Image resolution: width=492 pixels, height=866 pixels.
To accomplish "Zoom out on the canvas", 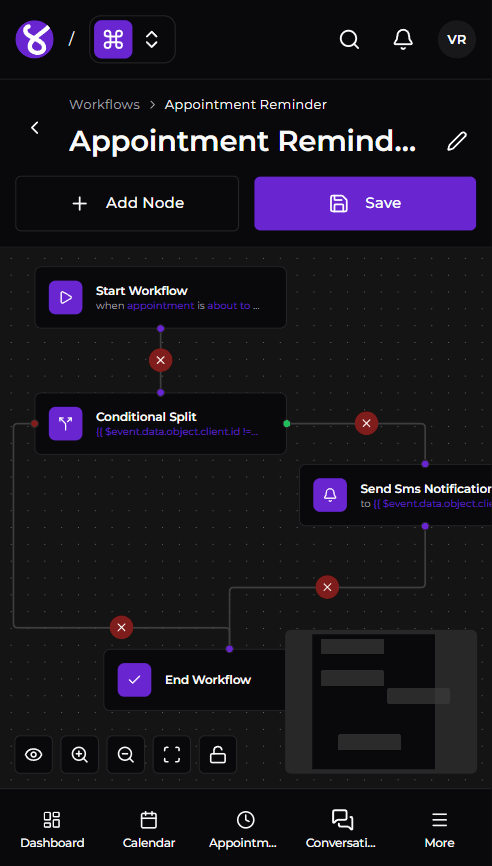I will (x=126, y=754).
